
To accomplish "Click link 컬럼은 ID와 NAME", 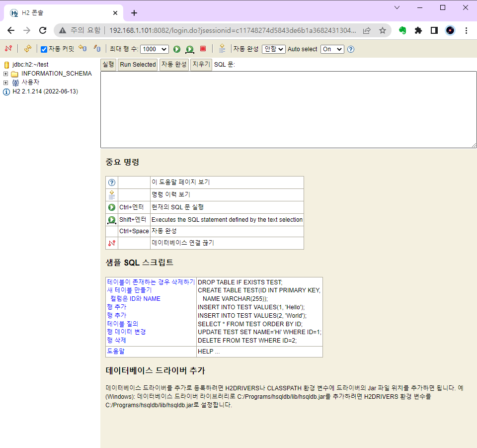I will coord(135,298).
